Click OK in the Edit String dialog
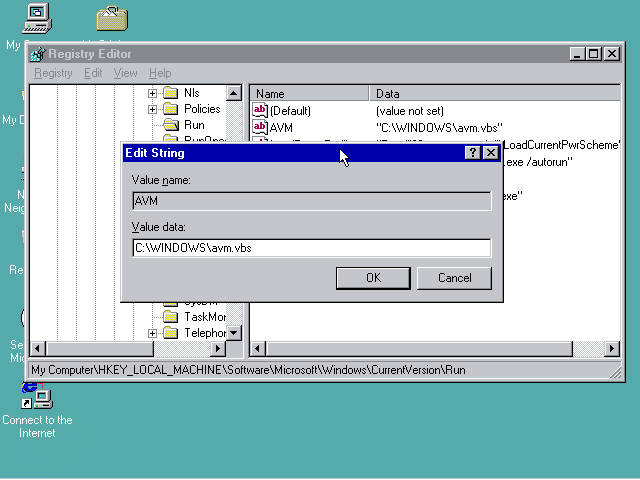640x480 pixels. (x=373, y=278)
